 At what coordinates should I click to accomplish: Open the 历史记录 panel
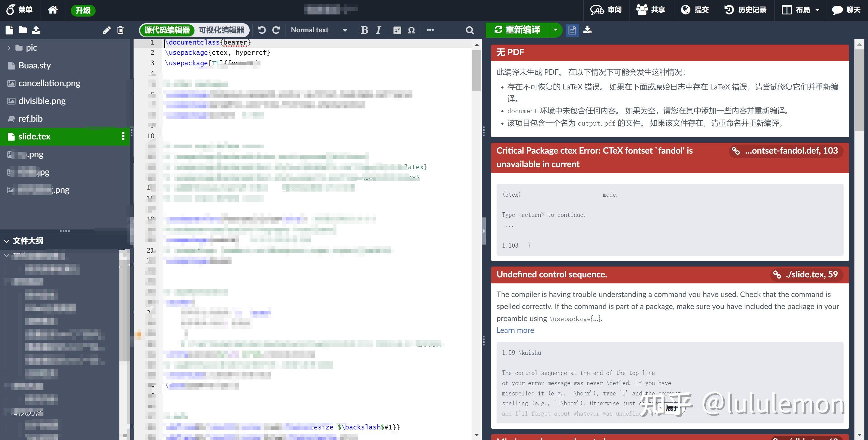pyautogui.click(x=746, y=10)
